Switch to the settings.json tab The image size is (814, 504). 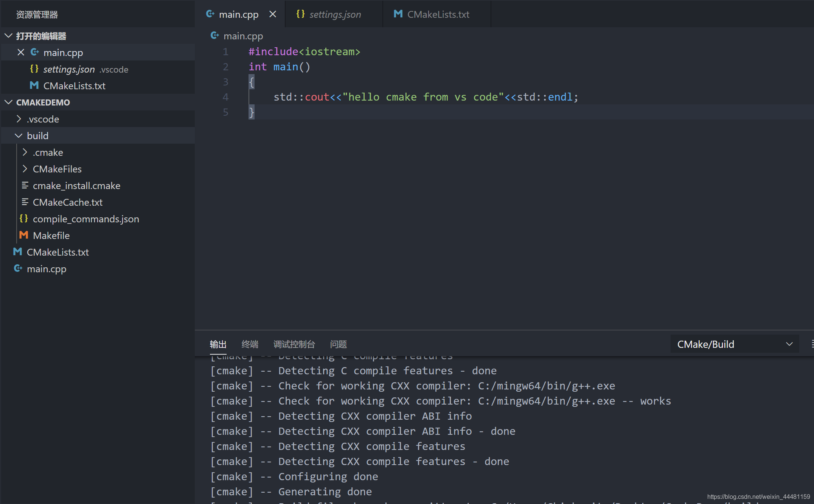pyautogui.click(x=334, y=14)
